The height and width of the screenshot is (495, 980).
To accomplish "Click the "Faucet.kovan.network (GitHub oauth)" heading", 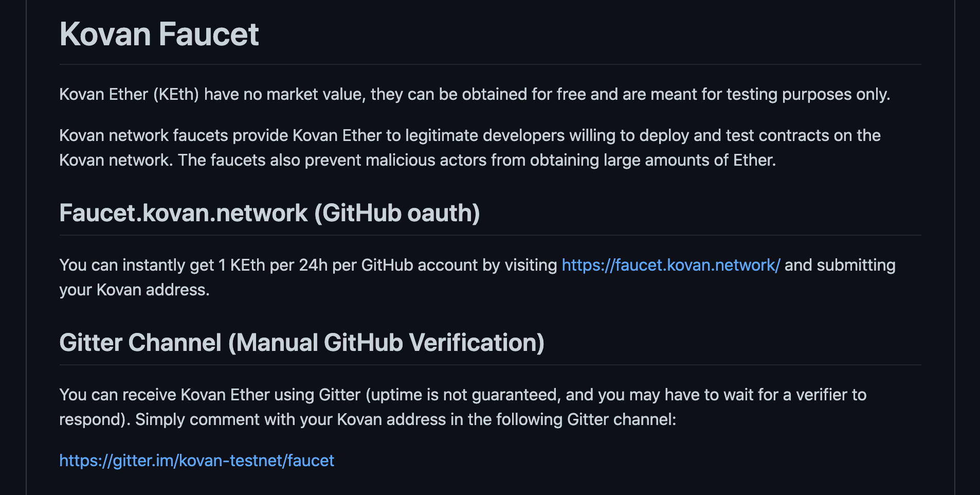I will coord(269,213).
